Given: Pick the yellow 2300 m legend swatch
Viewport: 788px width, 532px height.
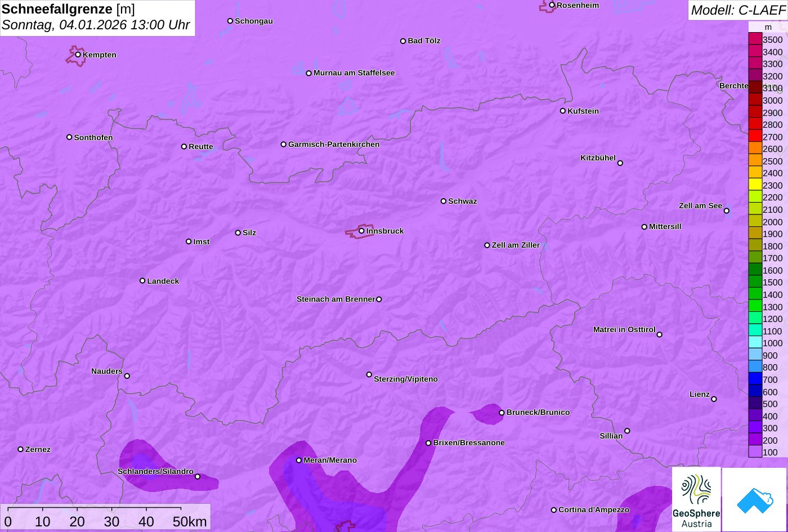Looking at the screenshot, I should coord(755,185).
